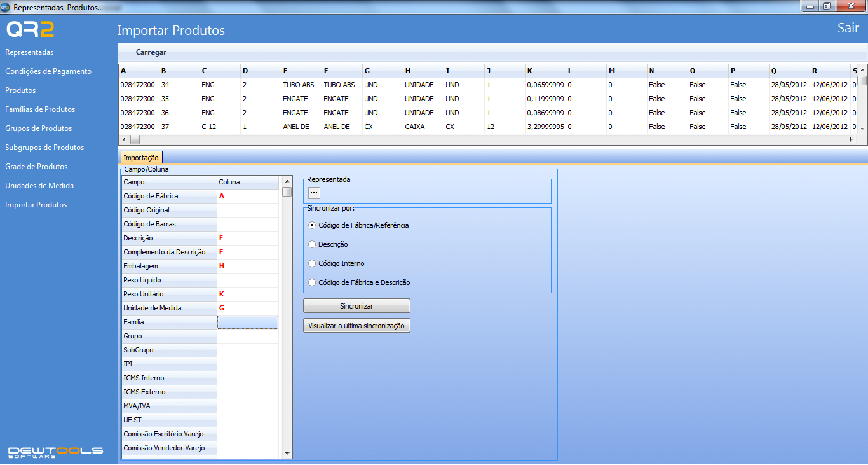Click Sair to exit
This screenshot has width=868, height=465.
point(848,28)
